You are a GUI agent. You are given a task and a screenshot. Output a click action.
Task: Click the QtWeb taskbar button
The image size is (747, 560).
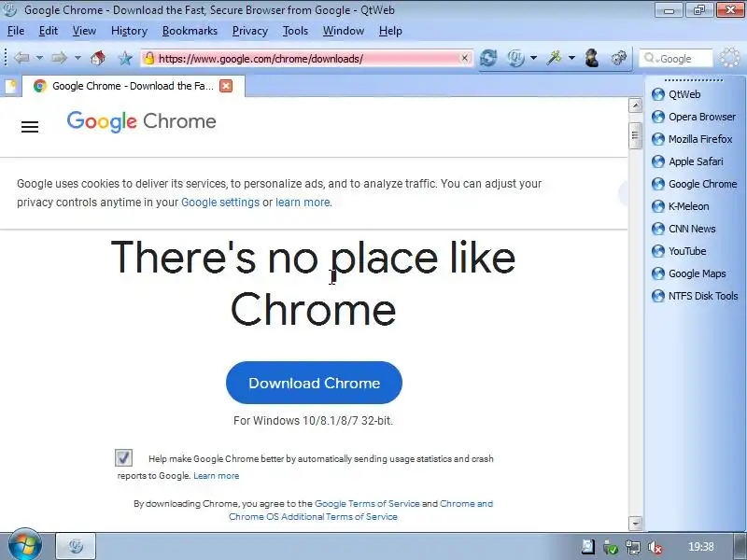pos(77,546)
